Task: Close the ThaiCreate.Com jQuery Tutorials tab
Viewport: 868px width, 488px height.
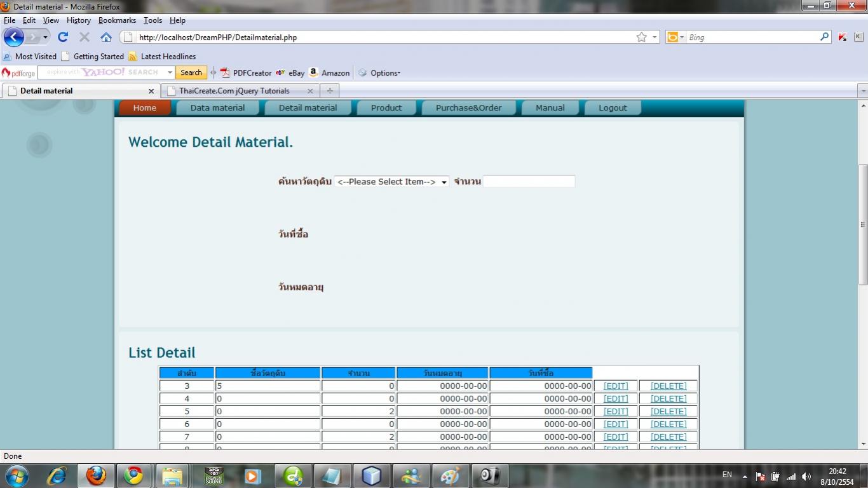Action: point(310,91)
